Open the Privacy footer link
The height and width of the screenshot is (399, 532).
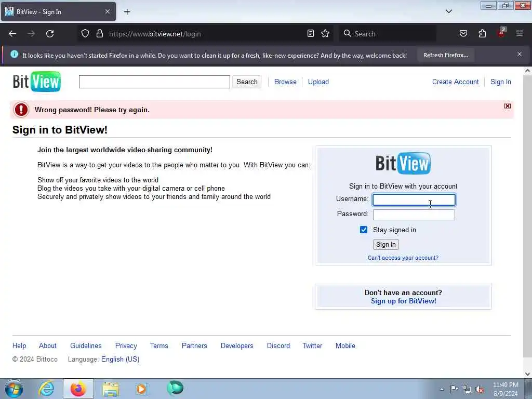126,345
